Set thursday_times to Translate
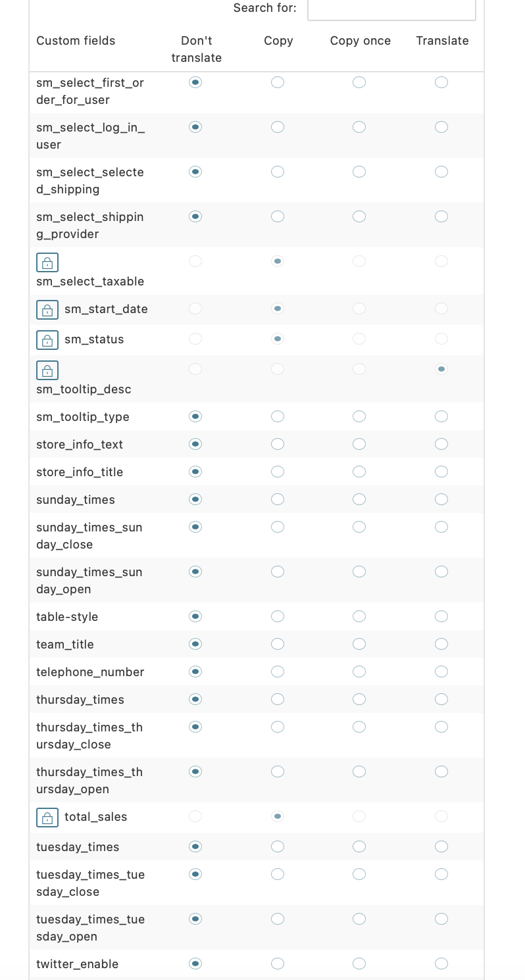The width and height of the screenshot is (525, 980). [x=441, y=699]
